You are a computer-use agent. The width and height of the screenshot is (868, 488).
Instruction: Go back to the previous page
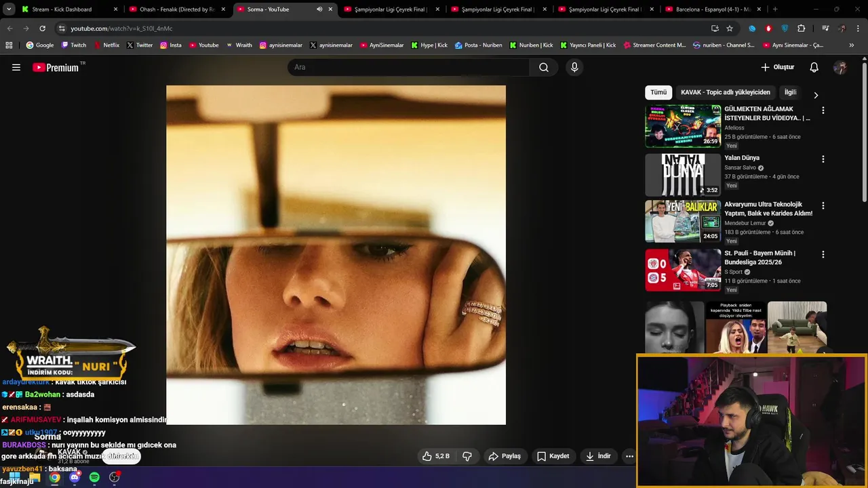[x=9, y=28]
